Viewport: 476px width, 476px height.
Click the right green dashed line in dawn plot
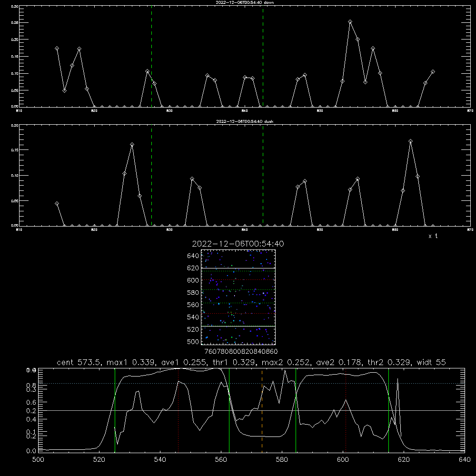[x=263, y=56]
